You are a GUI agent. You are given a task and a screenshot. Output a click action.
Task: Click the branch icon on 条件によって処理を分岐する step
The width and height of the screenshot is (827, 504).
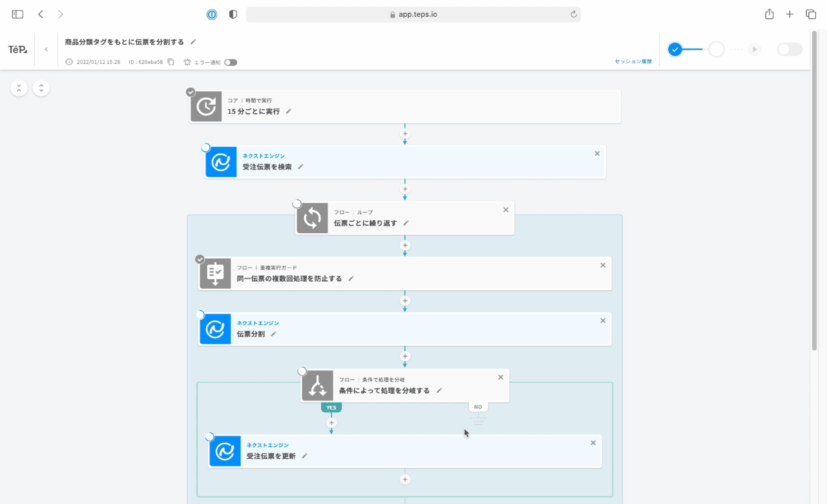(x=317, y=386)
